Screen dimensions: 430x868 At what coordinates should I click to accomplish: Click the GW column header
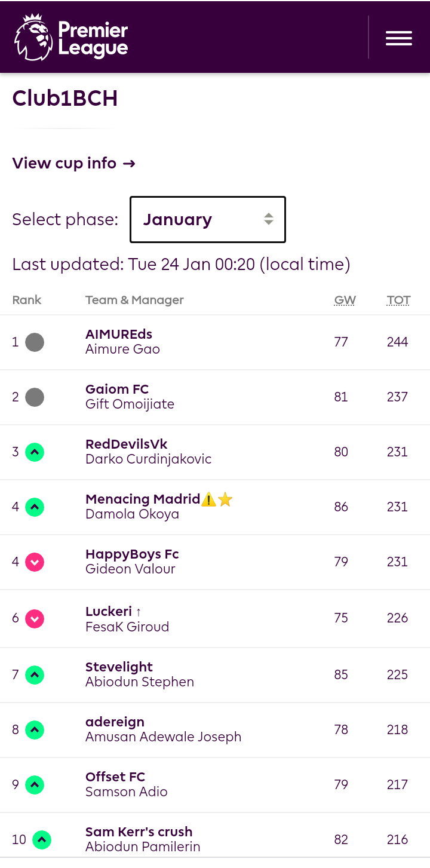coord(345,300)
